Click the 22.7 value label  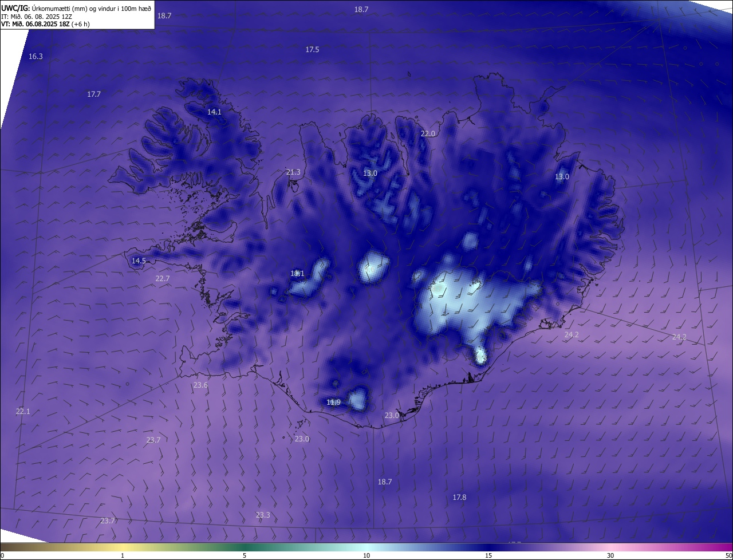[x=163, y=278]
